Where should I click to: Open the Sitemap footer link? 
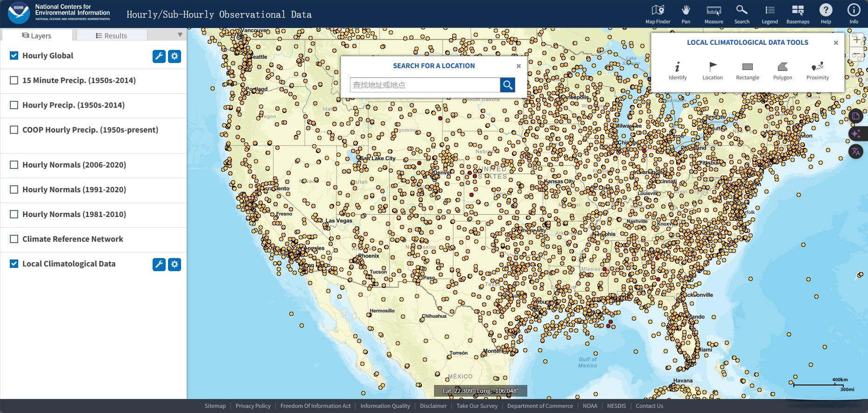point(215,406)
